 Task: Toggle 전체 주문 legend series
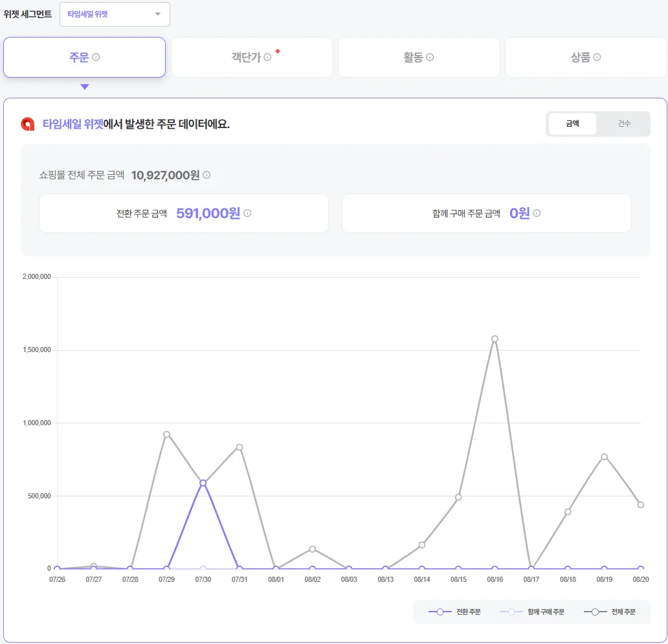(x=609, y=612)
